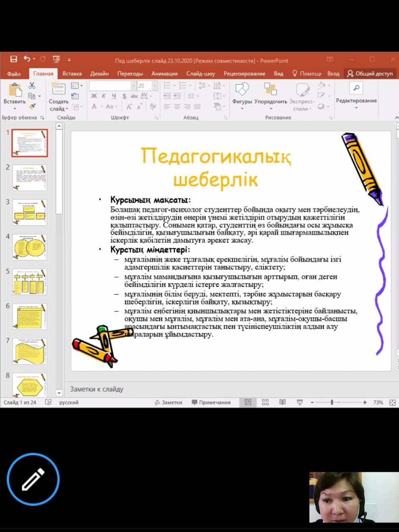Click the Undo arrow icon
The width and height of the screenshot is (399, 532).
pyautogui.click(x=27, y=59)
